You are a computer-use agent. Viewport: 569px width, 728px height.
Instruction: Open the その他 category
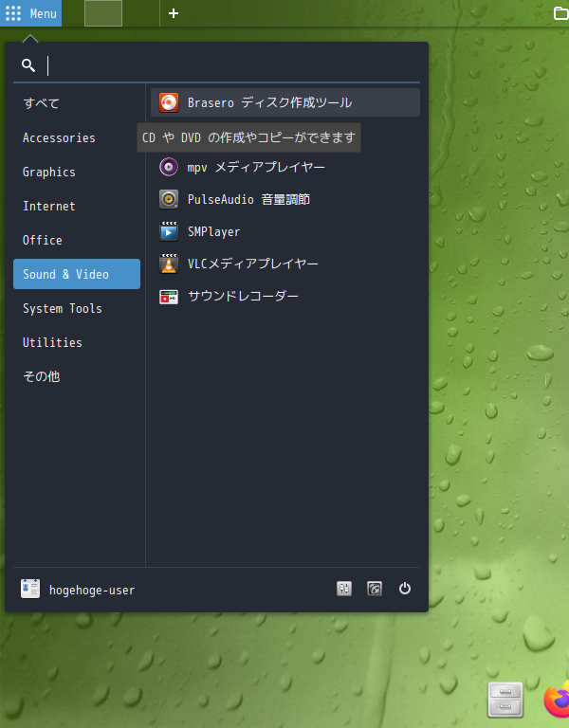[x=77, y=376]
